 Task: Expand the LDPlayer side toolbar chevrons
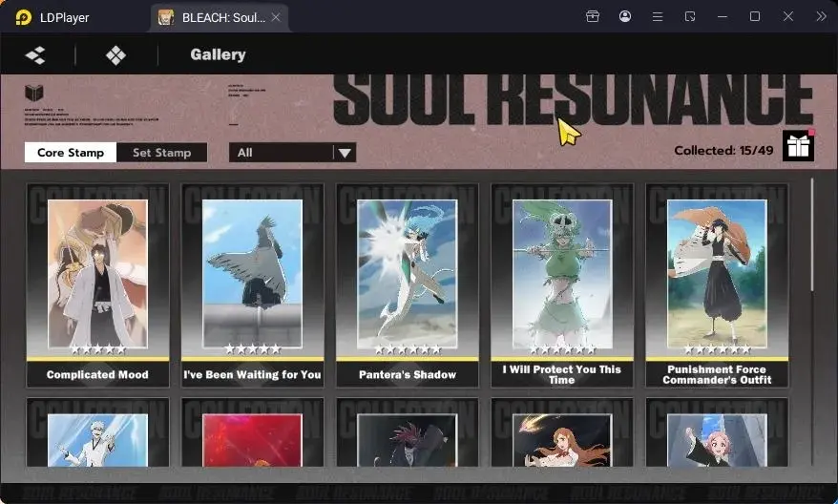point(821,16)
